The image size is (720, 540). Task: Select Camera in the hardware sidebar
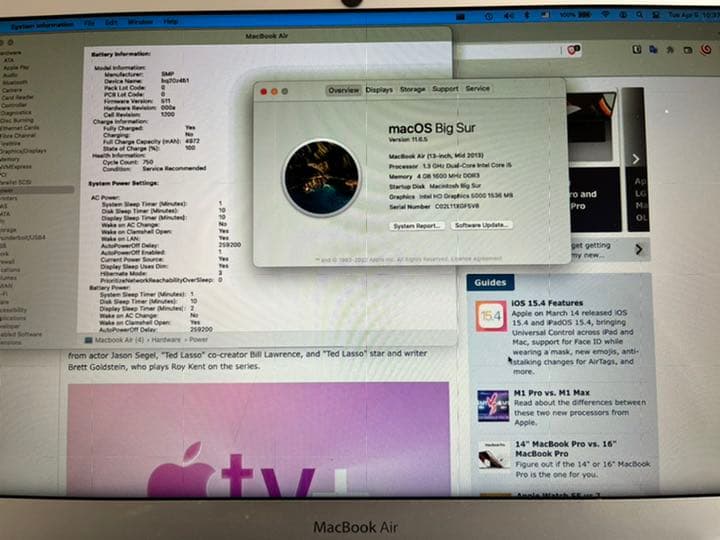(12, 90)
